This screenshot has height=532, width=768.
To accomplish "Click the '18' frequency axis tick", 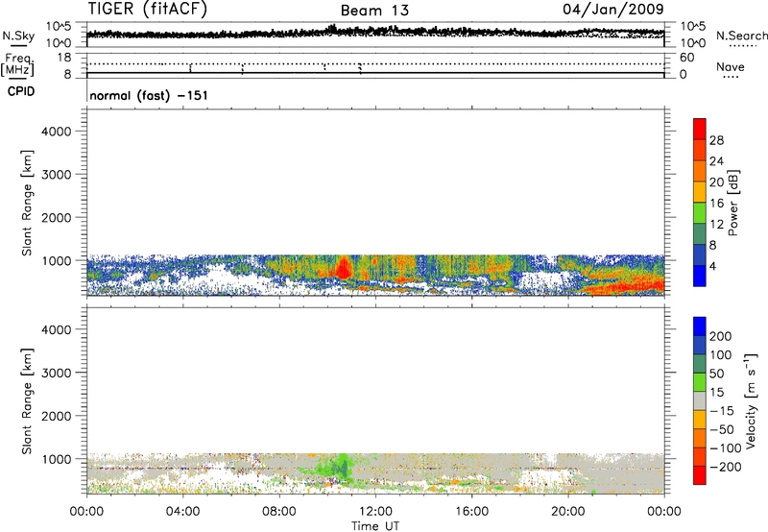I will click(x=64, y=58).
